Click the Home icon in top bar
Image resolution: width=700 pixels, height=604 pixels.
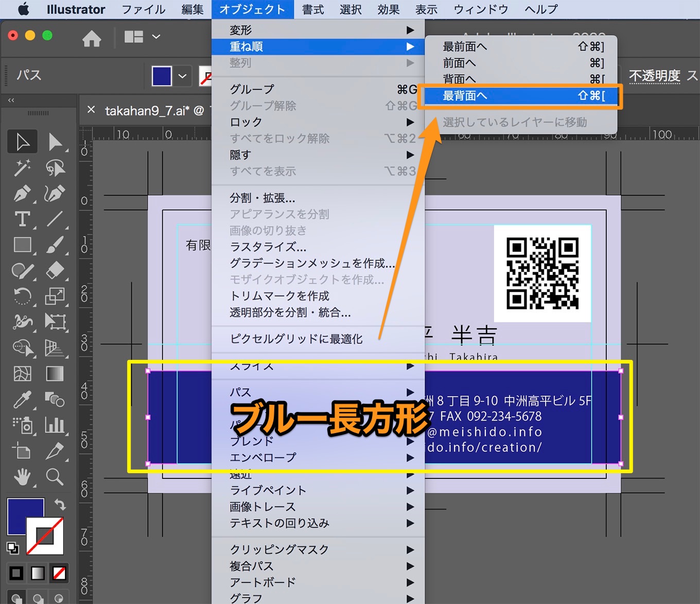(x=92, y=38)
